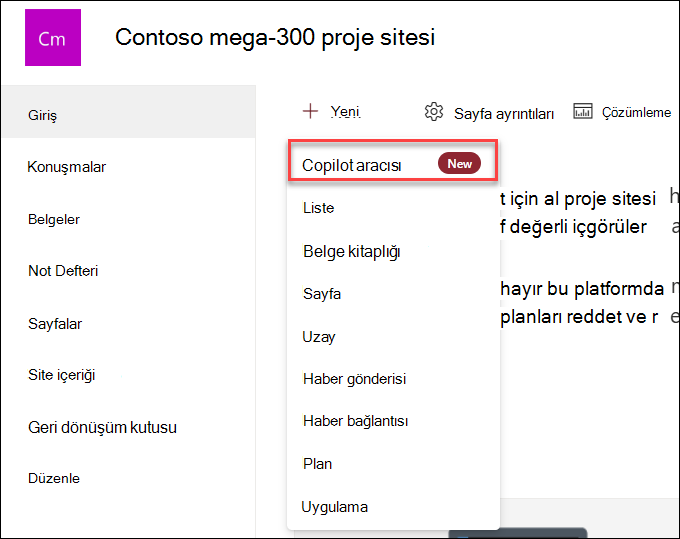Image resolution: width=680 pixels, height=539 pixels.
Task: Open Çözümleme in the toolbar
Action: pos(622,112)
